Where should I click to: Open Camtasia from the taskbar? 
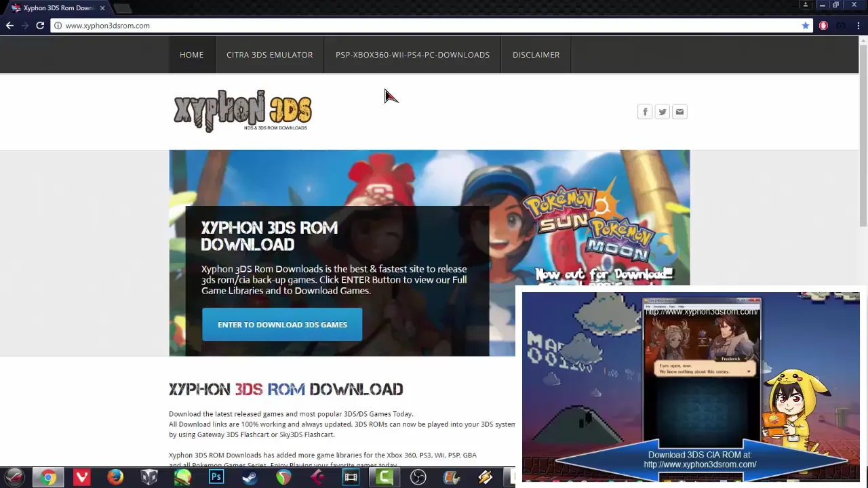pyautogui.click(x=384, y=477)
